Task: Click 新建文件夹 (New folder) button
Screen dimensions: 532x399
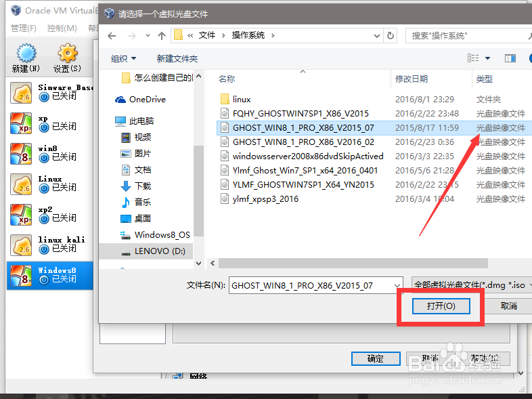Action: (x=177, y=58)
